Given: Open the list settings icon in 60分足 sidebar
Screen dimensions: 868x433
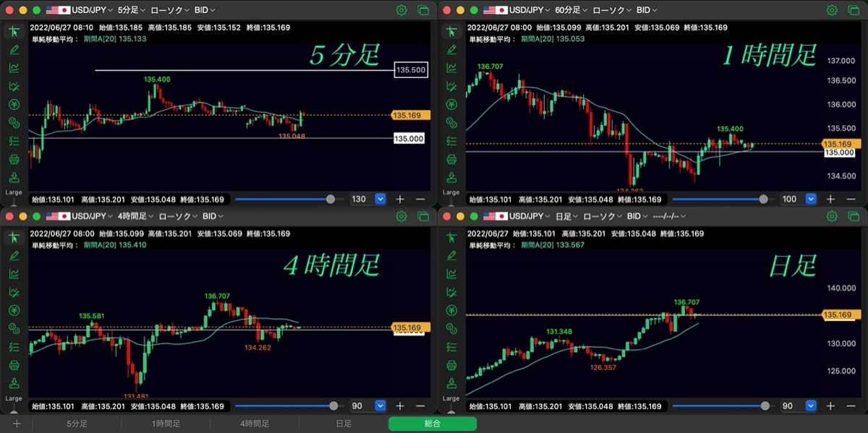Looking at the screenshot, I should click(x=451, y=141).
